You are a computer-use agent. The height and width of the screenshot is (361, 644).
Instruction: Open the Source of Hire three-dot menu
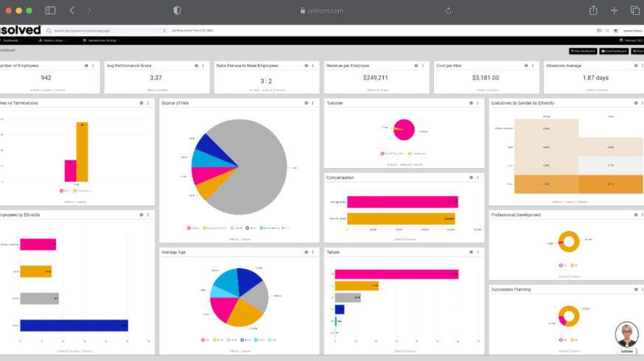[x=313, y=103]
